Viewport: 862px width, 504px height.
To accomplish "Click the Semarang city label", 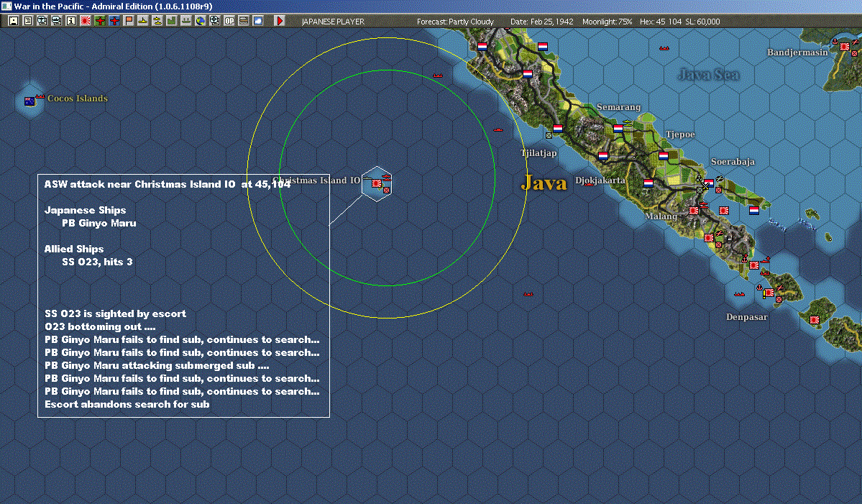I will coord(618,106).
